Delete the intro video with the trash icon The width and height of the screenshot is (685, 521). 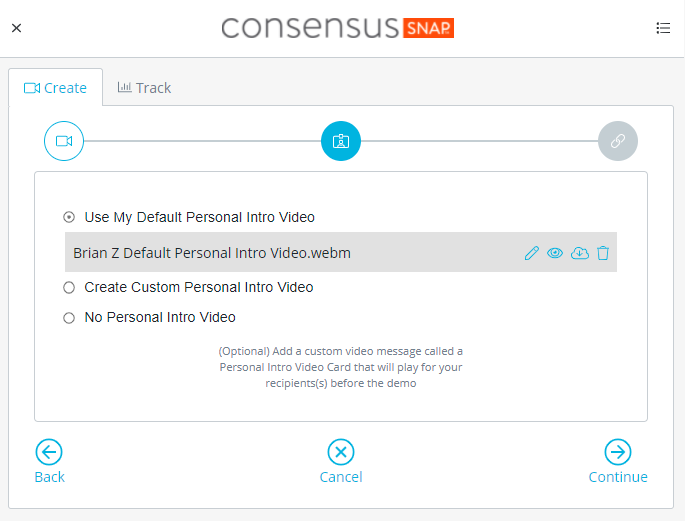(603, 253)
